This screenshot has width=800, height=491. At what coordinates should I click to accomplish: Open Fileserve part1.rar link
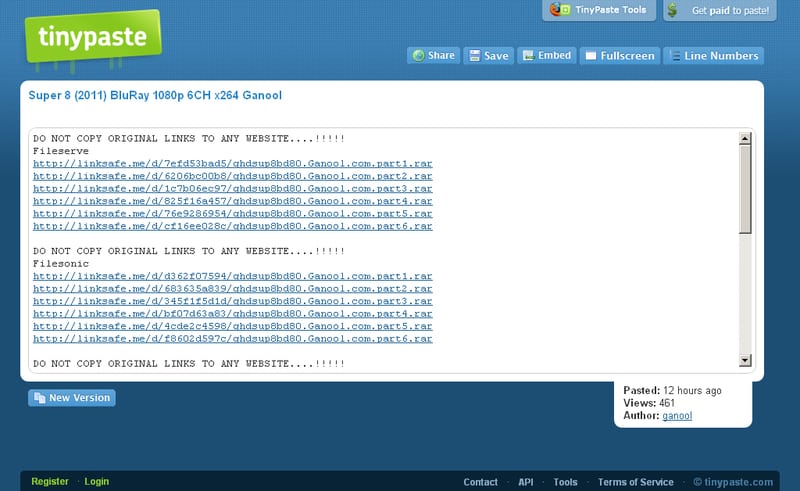[233, 163]
